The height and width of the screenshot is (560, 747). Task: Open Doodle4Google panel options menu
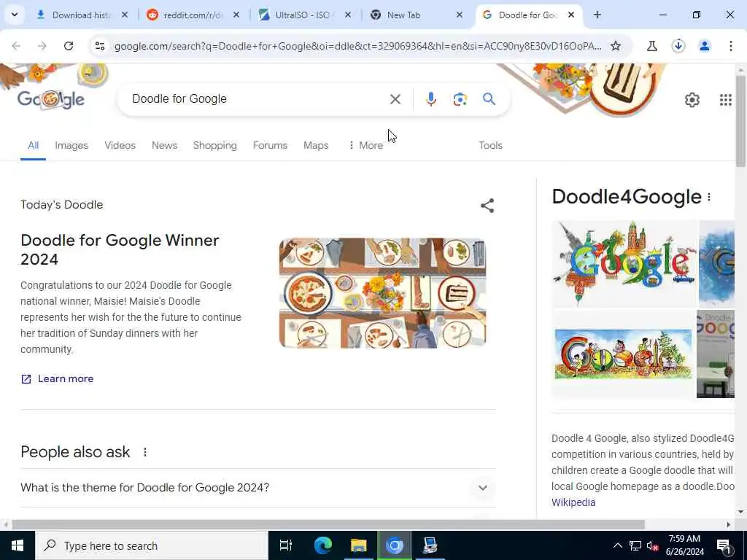coord(709,197)
